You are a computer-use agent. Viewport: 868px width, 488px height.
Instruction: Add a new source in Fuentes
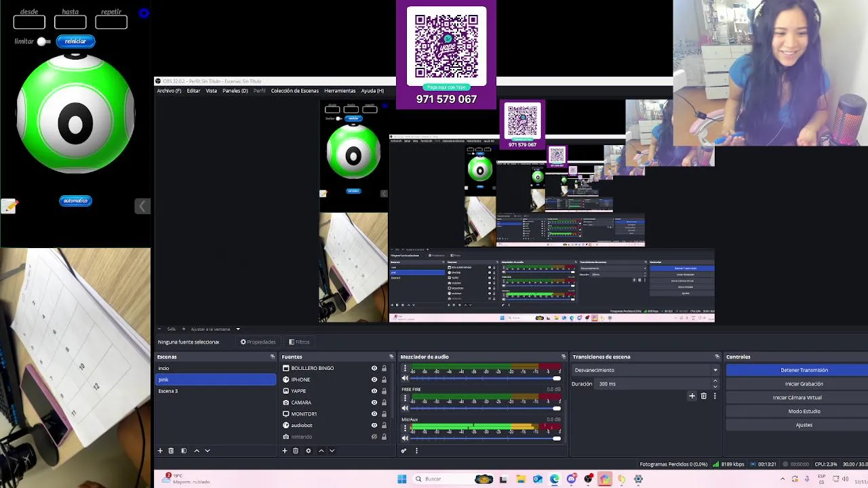click(285, 451)
